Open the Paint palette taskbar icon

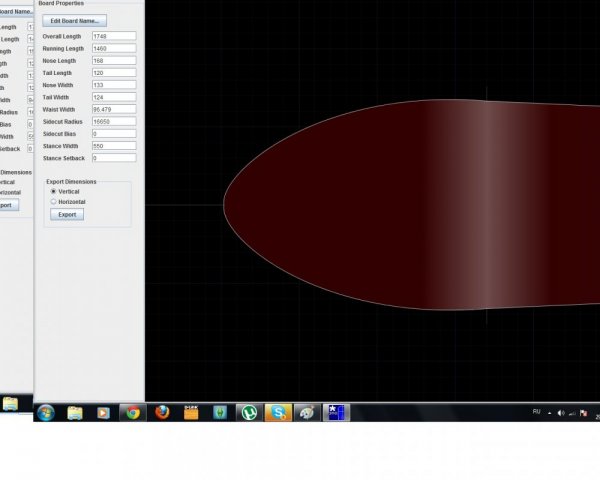(x=307, y=413)
